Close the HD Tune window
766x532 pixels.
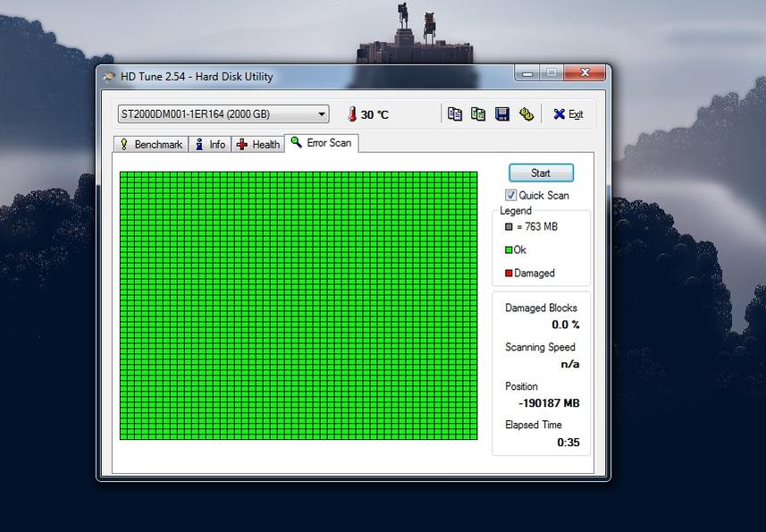pos(585,73)
